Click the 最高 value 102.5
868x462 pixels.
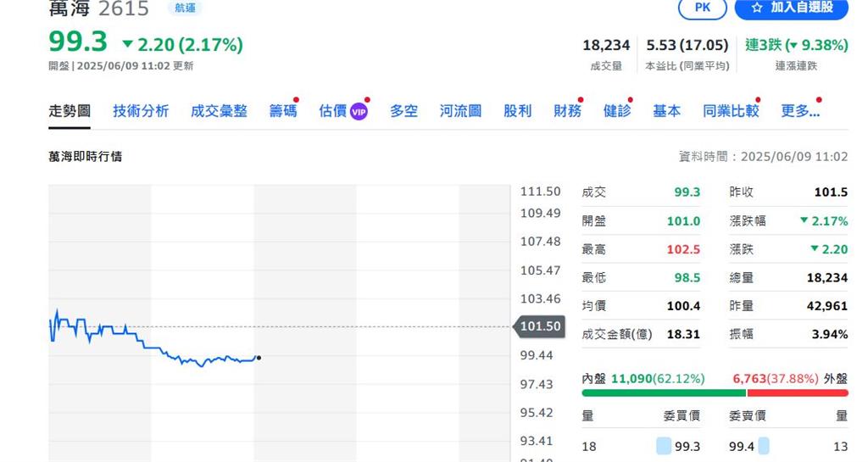coord(684,249)
